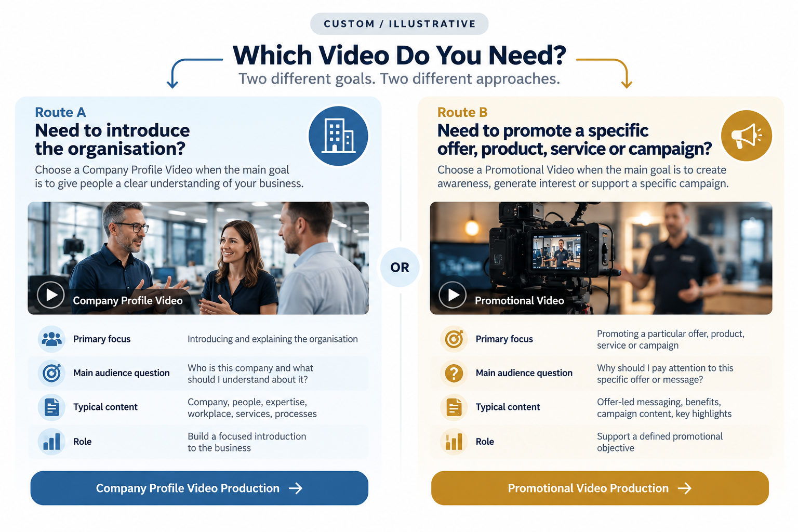The height and width of the screenshot is (532, 798).
Task: Click the 'Route B' label
Action: [x=462, y=113]
